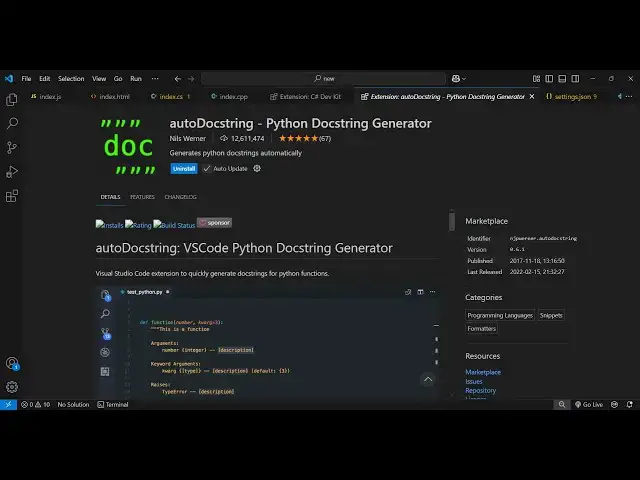Screen dimensions: 640x480
Task: Switch to the index.cpp tab
Action: coord(229,97)
